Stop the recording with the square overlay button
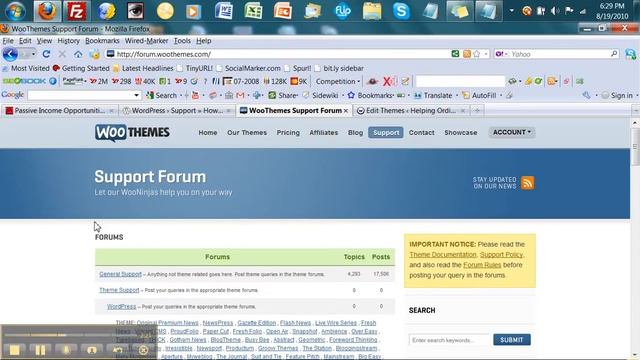This screenshot has height=360, width=640. tap(15, 350)
